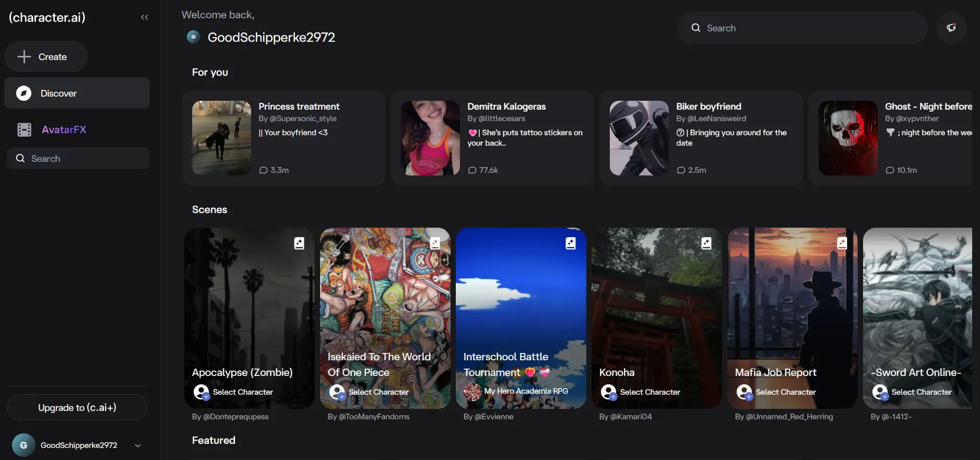Image resolution: width=980 pixels, height=460 pixels.
Task: Focus the sidebar Search field
Action: click(78, 158)
